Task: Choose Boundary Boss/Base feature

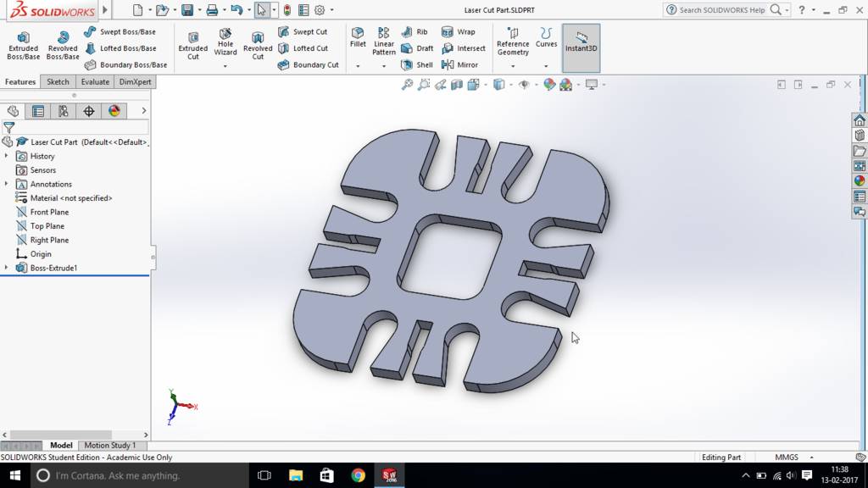Action: [125, 64]
